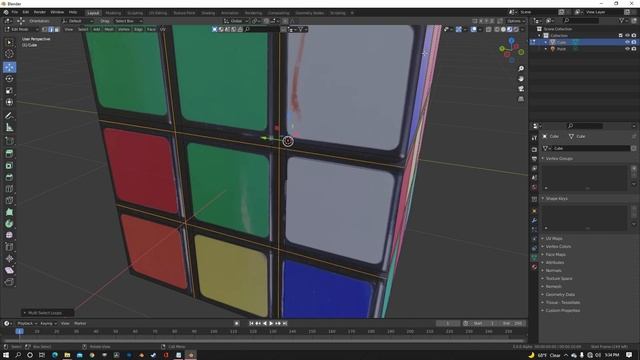Click the outliner search field
640x360 pixels.
[582, 20]
